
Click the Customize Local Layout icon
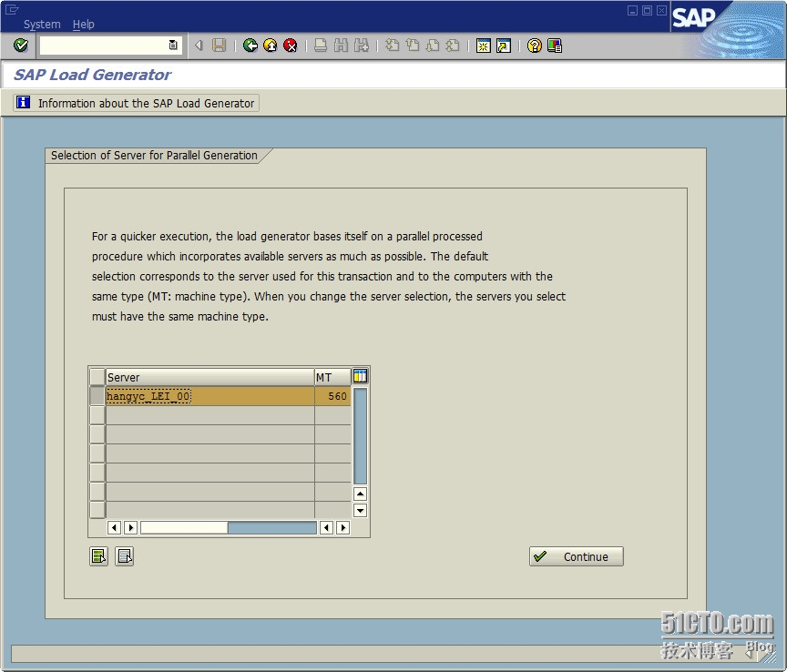[555, 46]
